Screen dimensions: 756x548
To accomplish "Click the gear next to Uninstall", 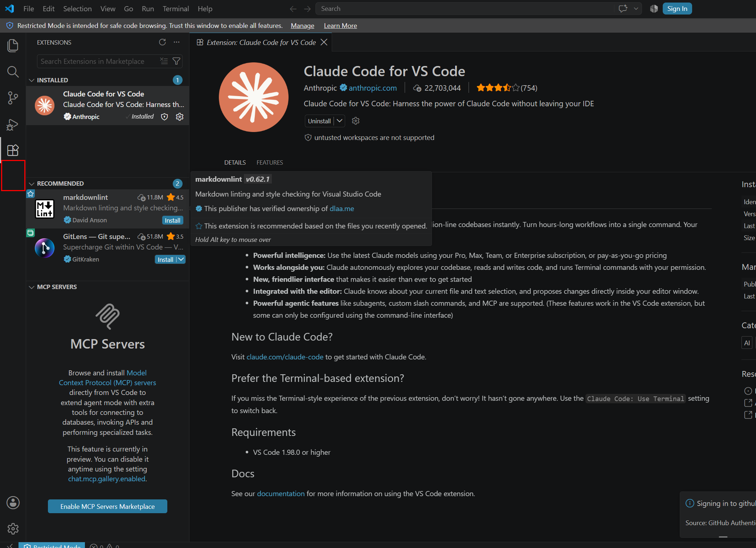I will (356, 121).
